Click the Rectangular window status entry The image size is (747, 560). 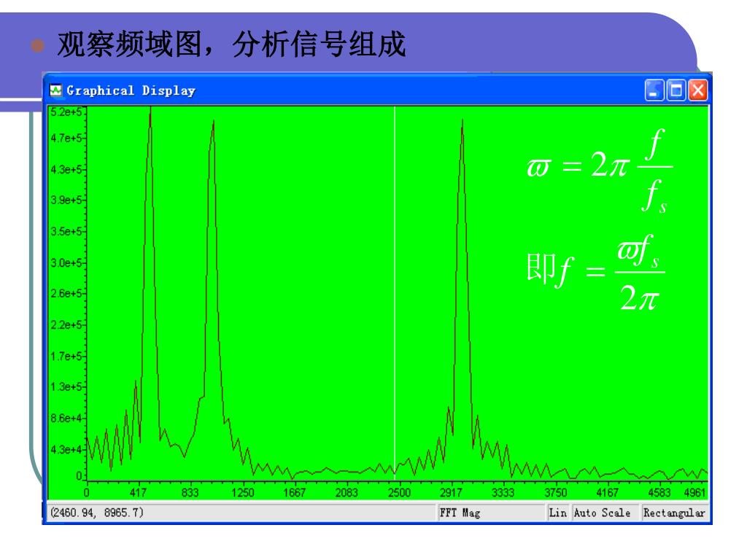pos(673,513)
